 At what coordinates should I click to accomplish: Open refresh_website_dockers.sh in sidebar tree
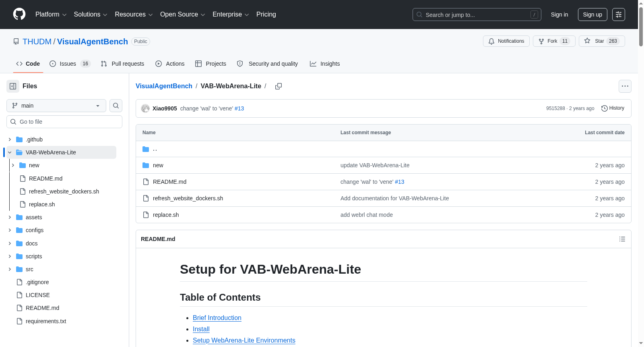(64, 191)
